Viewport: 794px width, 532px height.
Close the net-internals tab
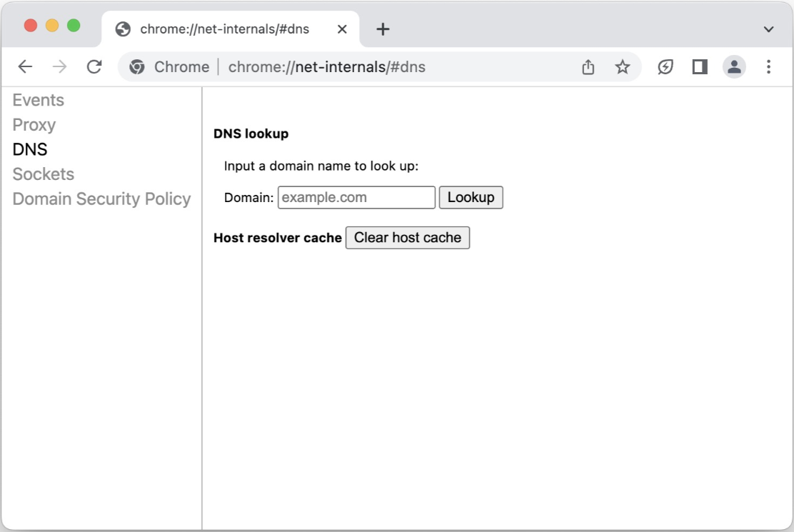coord(342,29)
